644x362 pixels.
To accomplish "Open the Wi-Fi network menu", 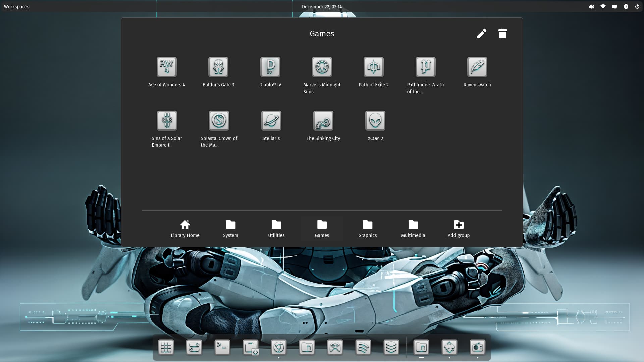I will point(603,7).
